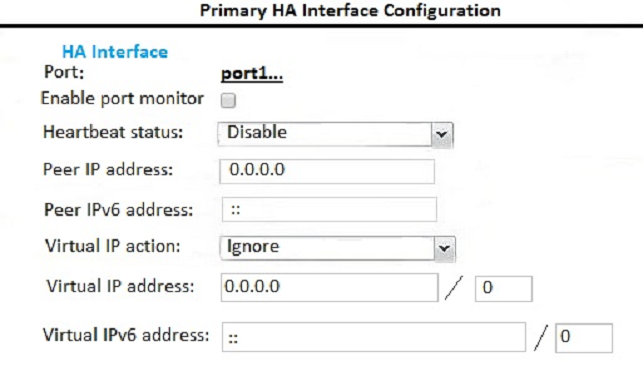Click the Virtual IPv6 address label
Viewport: 643px width, 371px height.
coord(126,335)
